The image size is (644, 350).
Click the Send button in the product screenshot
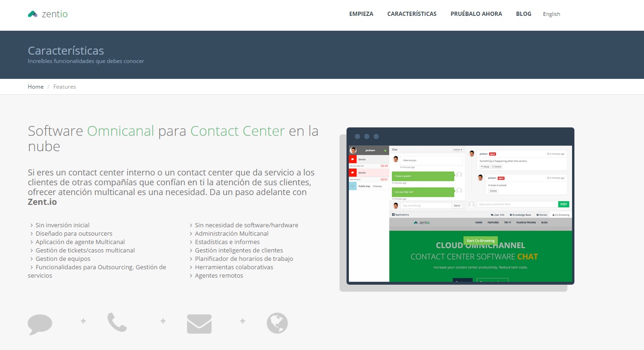click(457, 205)
